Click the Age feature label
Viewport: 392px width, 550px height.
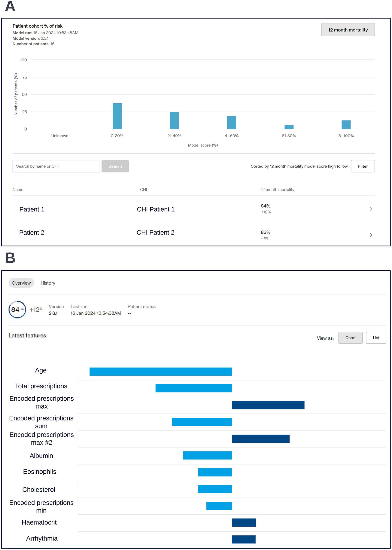(x=40, y=370)
